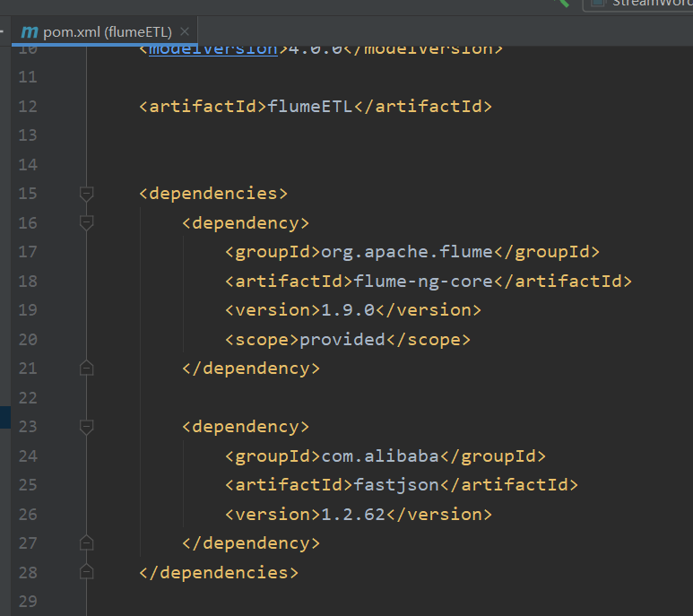Image resolution: width=693 pixels, height=616 pixels.
Task: Collapse the dependencies block at line 15
Action: coord(86,194)
